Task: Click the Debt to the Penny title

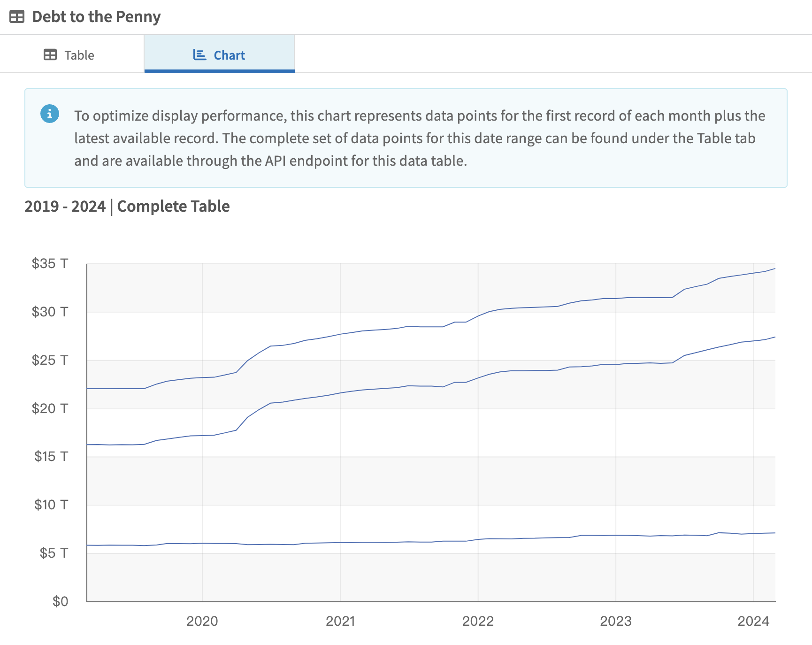Action: (96, 17)
